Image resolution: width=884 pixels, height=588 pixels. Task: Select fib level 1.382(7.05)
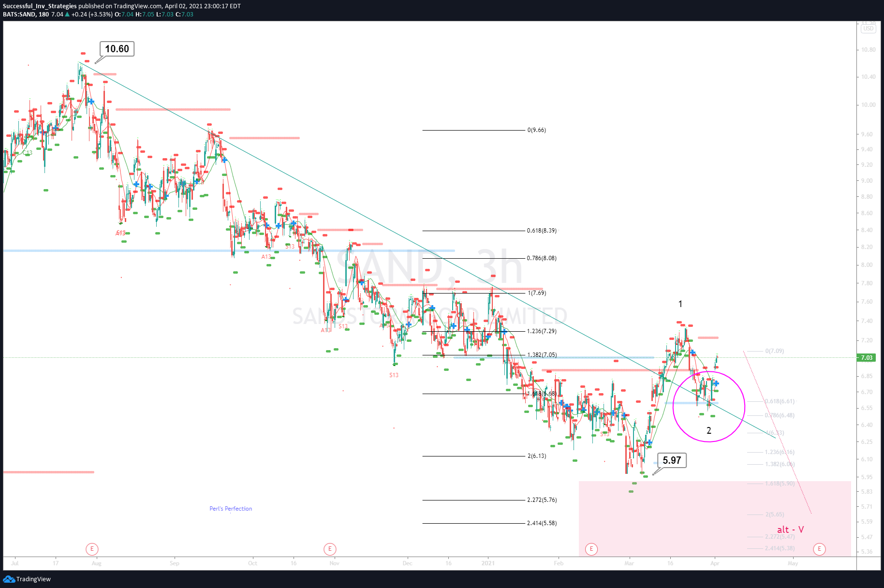[542, 355]
